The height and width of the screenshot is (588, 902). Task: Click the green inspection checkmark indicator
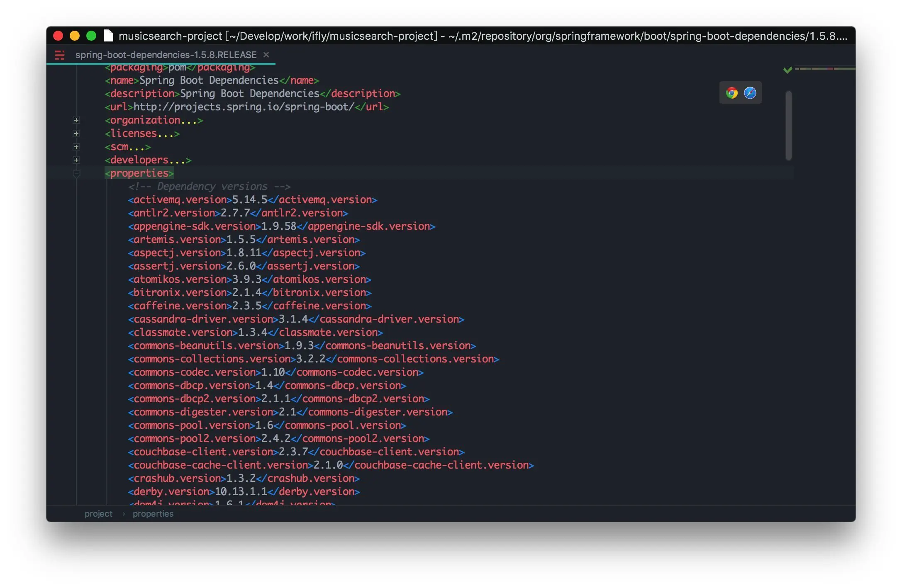(787, 70)
